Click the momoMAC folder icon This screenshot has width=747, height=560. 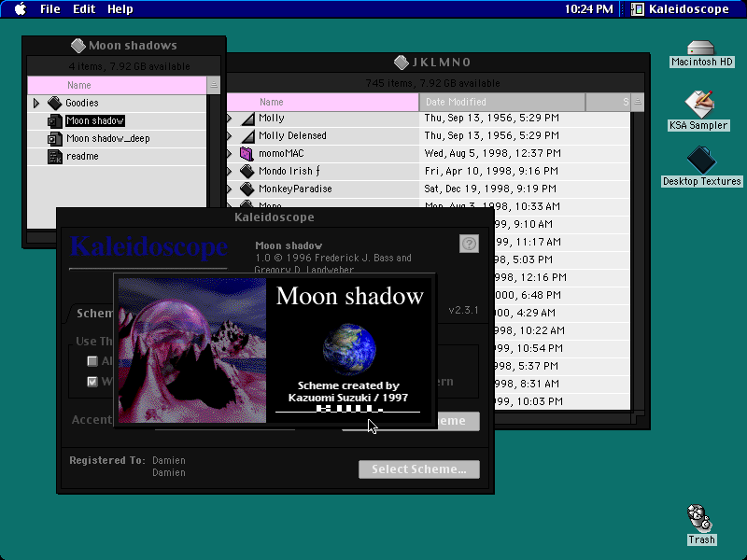coord(247,153)
